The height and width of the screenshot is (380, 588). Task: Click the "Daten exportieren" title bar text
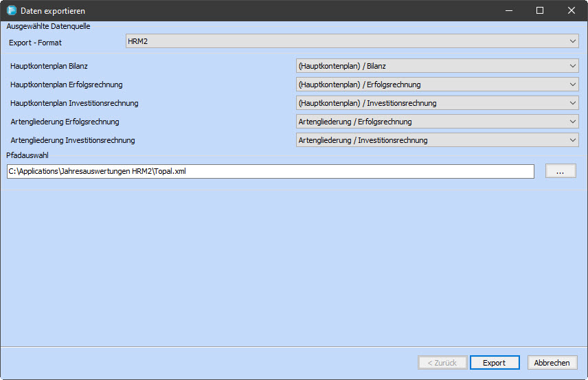click(x=54, y=12)
